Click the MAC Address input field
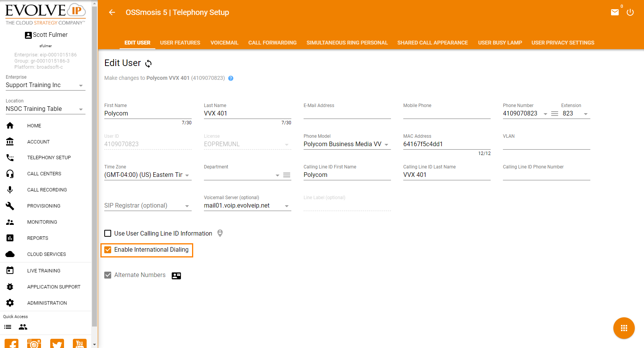The width and height of the screenshot is (644, 348). click(447, 144)
